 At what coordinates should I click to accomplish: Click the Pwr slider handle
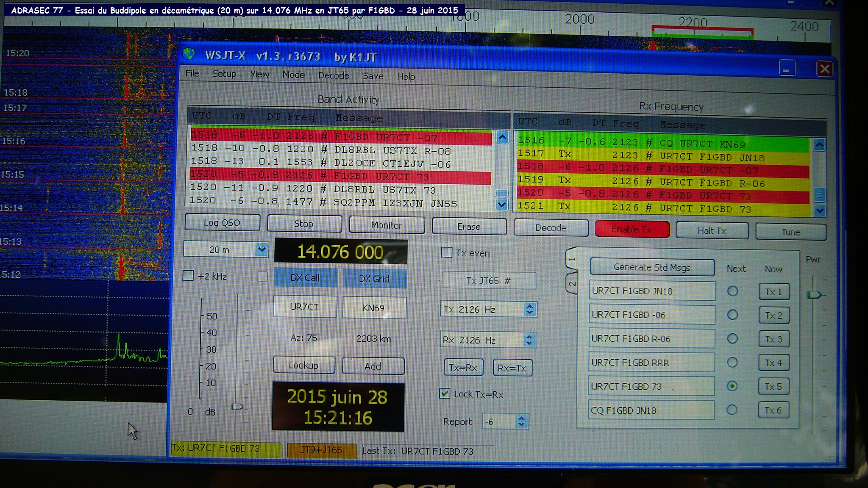click(x=814, y=295)
